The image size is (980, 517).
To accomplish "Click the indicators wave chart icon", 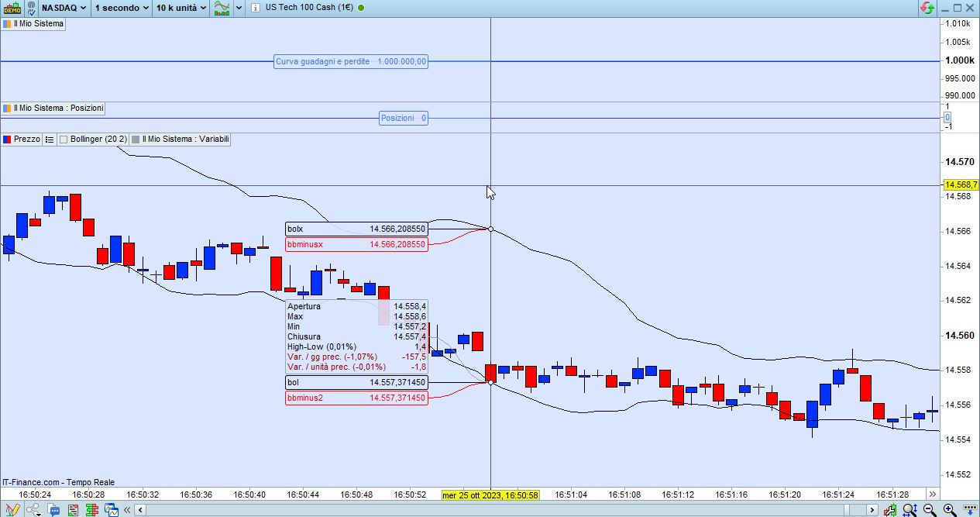I will pyautogui.click(x=222, y=8).
